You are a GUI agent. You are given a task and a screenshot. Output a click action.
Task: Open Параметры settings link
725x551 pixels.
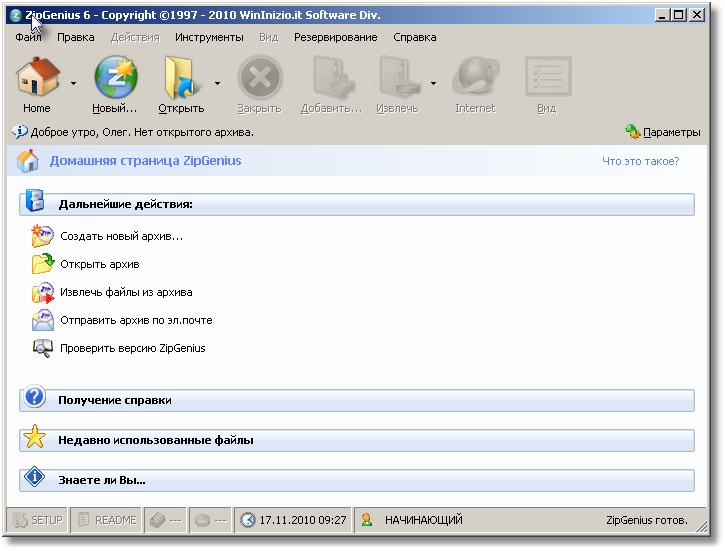671,133
